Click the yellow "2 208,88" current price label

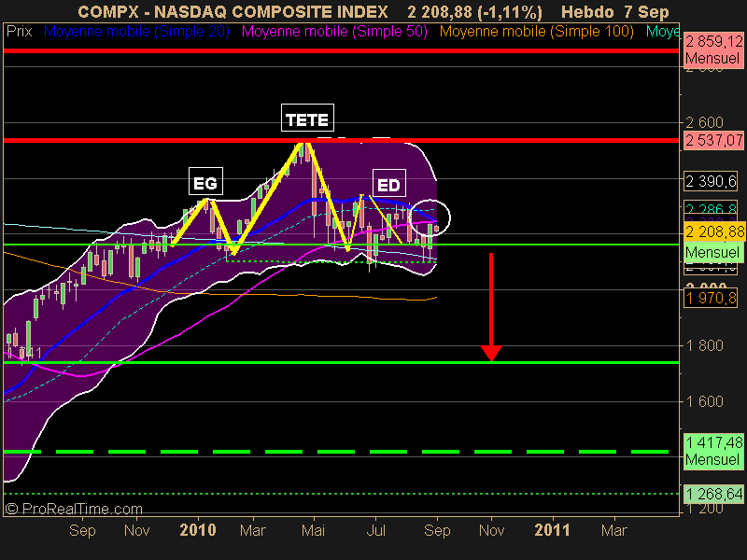(714, 231)
